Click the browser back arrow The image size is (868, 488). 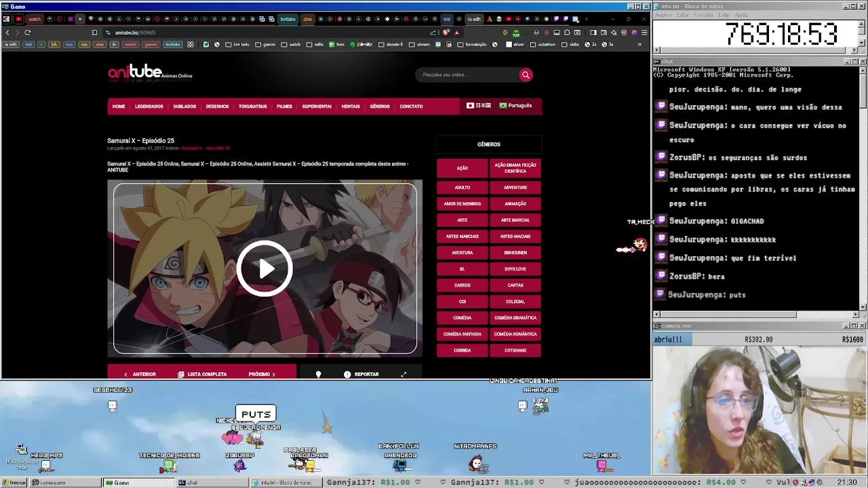point(7,33)
